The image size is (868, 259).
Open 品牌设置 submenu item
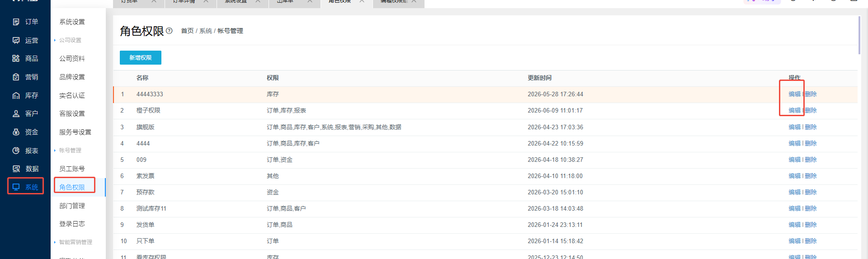[72, 77]
